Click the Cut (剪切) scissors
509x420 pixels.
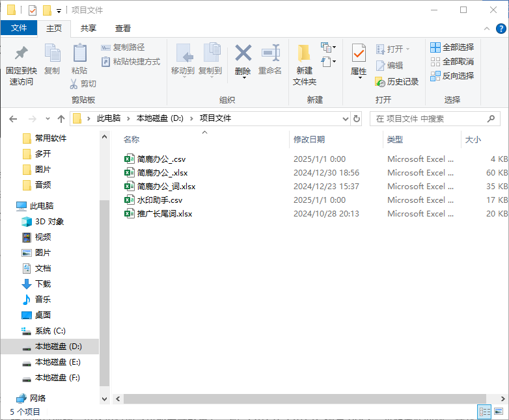tap(83, 84)
